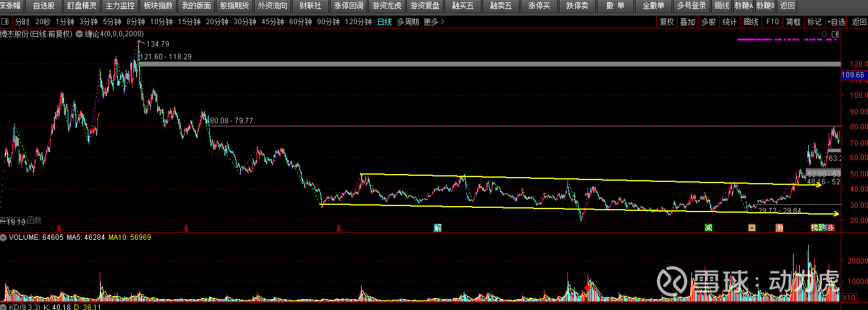868x310 pixels.
Task: Click +自选 to add to watchlist
Action: click(837, 22)
